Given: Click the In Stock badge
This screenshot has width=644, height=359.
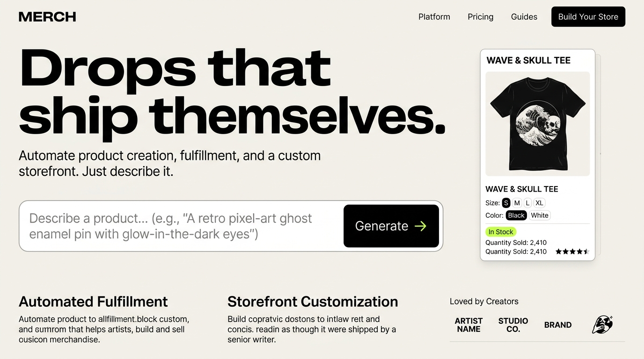Looking at the screenshot, I should [501, 232].
